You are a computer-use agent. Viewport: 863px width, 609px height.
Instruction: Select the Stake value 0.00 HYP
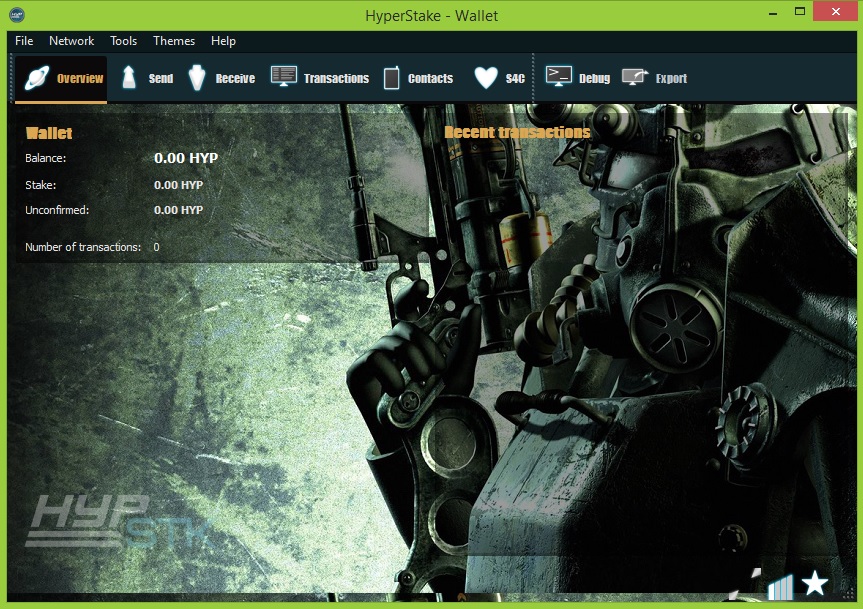178,185
